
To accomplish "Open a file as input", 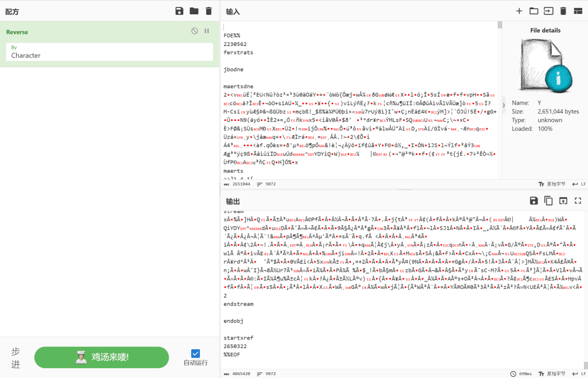I will (548, 11).
